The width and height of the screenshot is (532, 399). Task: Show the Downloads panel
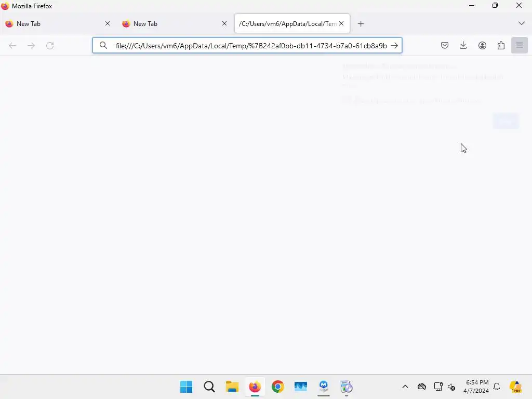[x=463, y=46]
